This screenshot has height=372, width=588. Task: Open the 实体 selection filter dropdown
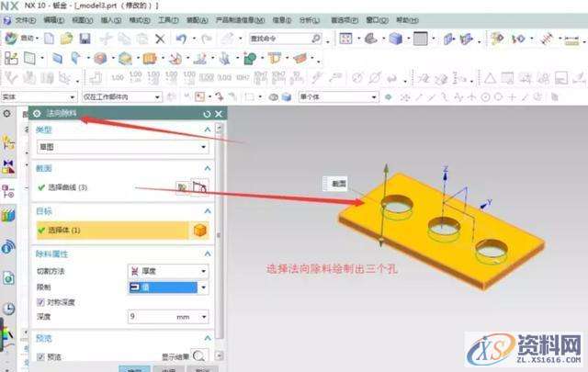point(39,97)
